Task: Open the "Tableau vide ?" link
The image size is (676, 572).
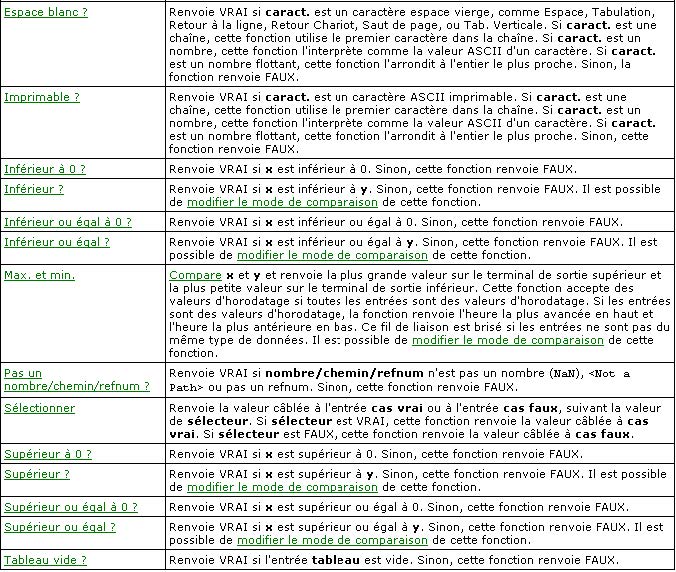Action: click(x=45, y=560)
